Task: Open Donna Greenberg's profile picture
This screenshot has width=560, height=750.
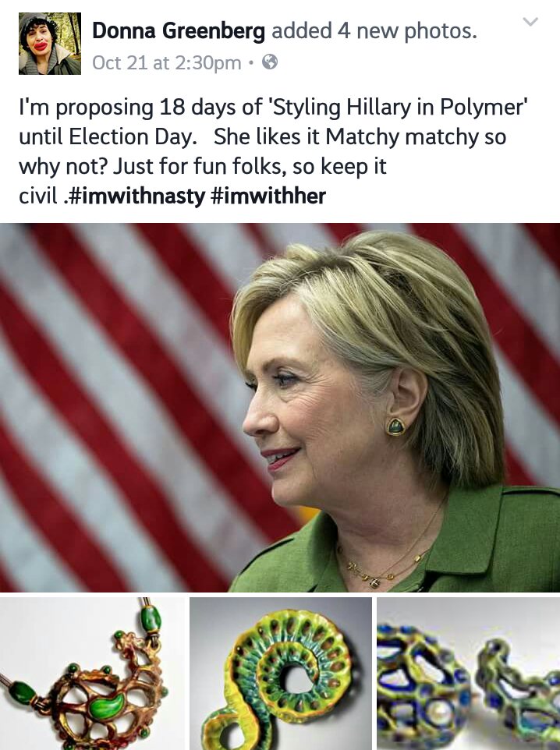Action: point(50,44)
